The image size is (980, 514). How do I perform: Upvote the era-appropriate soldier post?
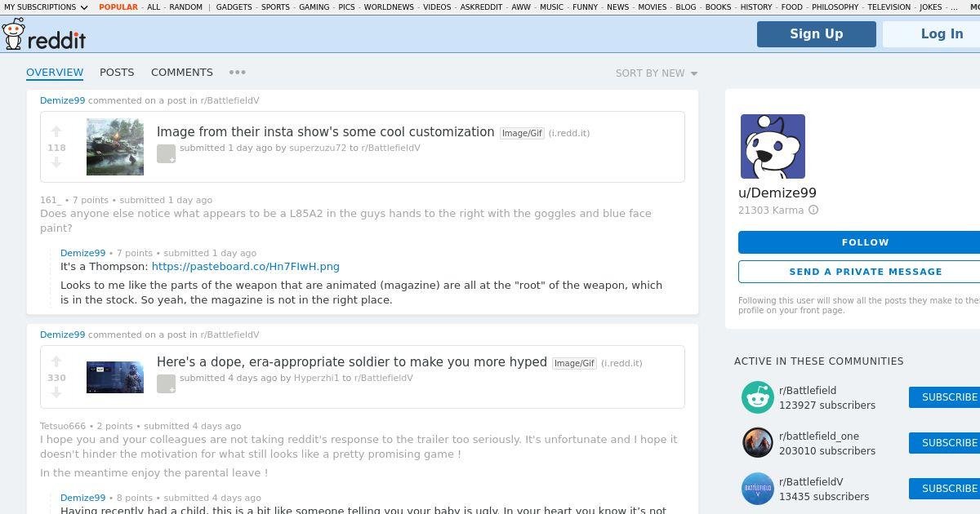tap(56, 361)
